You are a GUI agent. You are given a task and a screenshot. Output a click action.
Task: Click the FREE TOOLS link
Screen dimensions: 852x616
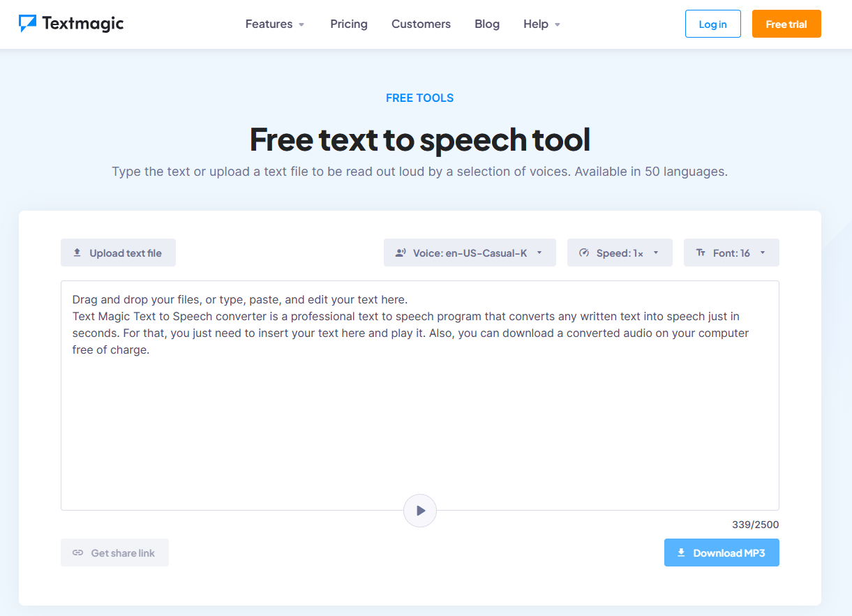[420, 98]
